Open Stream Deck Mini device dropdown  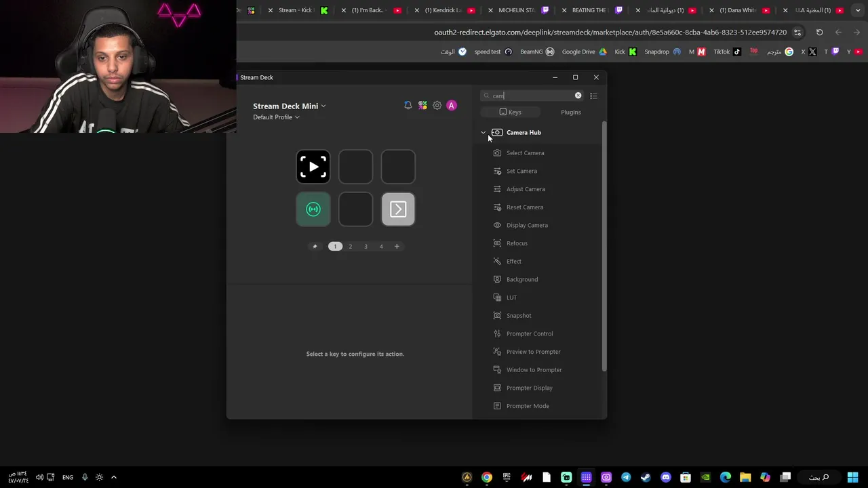290,106
